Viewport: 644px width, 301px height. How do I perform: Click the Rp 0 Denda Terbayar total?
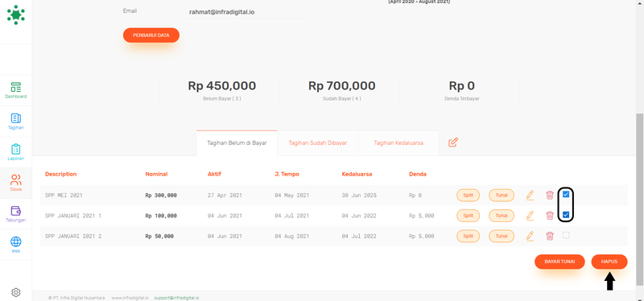[x=461, y=86]
